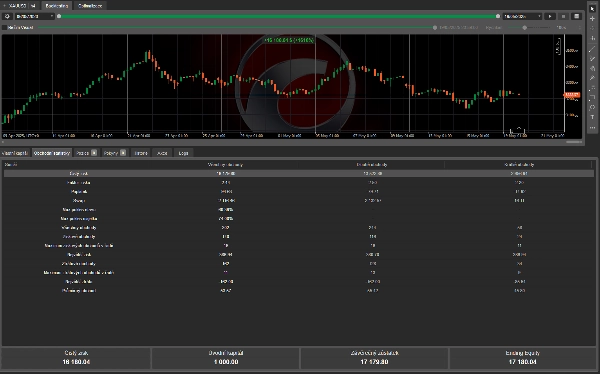Select the trend line drawing tool
Viewport: 600px width, 374px height.
592,49
